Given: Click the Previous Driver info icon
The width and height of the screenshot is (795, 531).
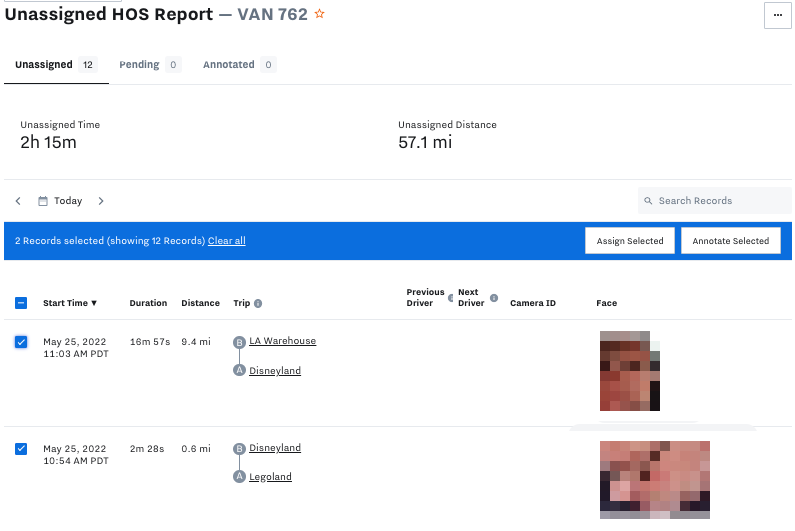Looking at the screenshot, I should pyautogui.click(x=450, y=298).
